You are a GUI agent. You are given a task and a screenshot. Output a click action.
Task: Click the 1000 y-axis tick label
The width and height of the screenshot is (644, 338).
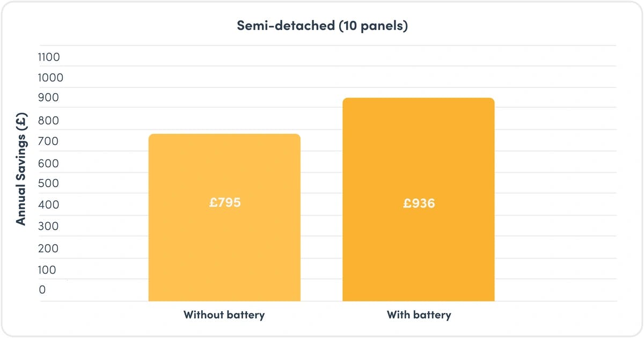(x=50, y=78)
